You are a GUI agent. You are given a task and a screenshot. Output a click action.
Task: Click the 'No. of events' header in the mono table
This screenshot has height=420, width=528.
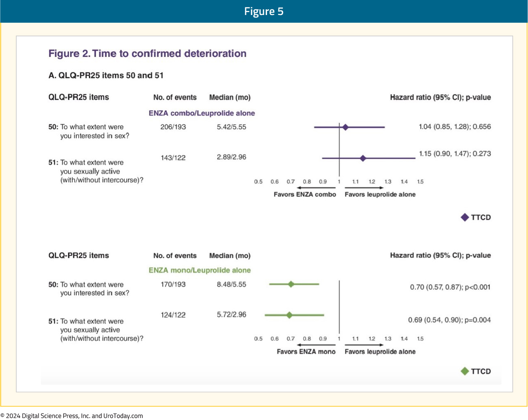[175, 256]
